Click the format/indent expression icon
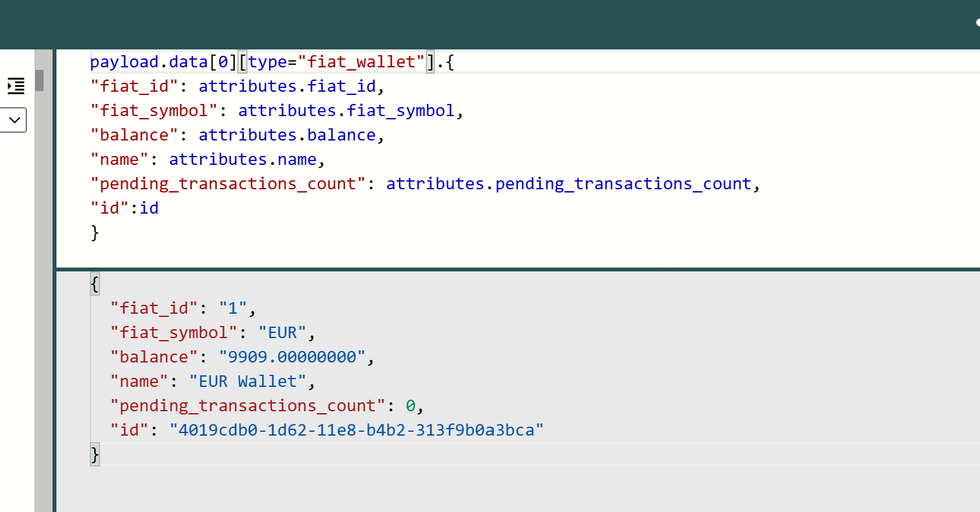Viewport: 980px width, 512px height. 16,85
